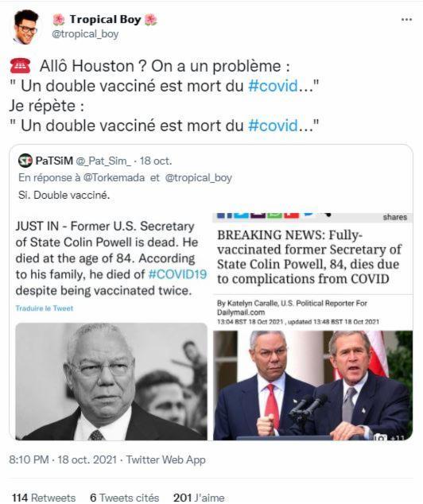Image resolution: width=423 pixels, height=504 pixels.
Task: Open Tropical Boy's profile avatar
Action: 25,27
